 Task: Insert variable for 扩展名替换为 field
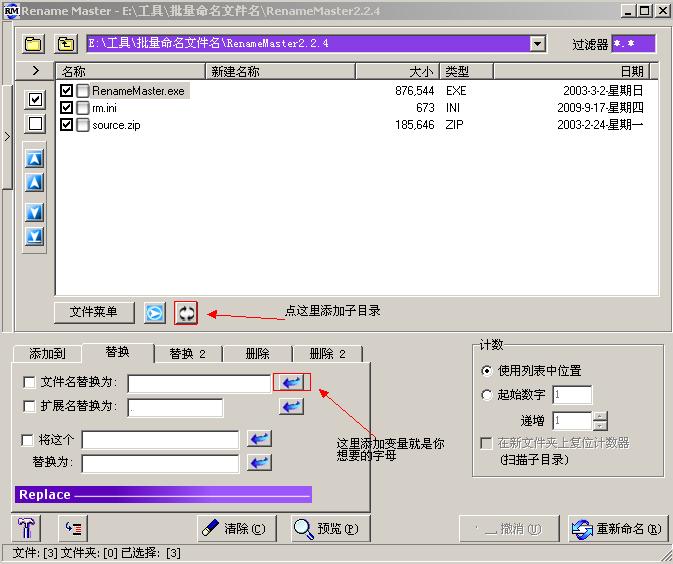coord(291,406)
